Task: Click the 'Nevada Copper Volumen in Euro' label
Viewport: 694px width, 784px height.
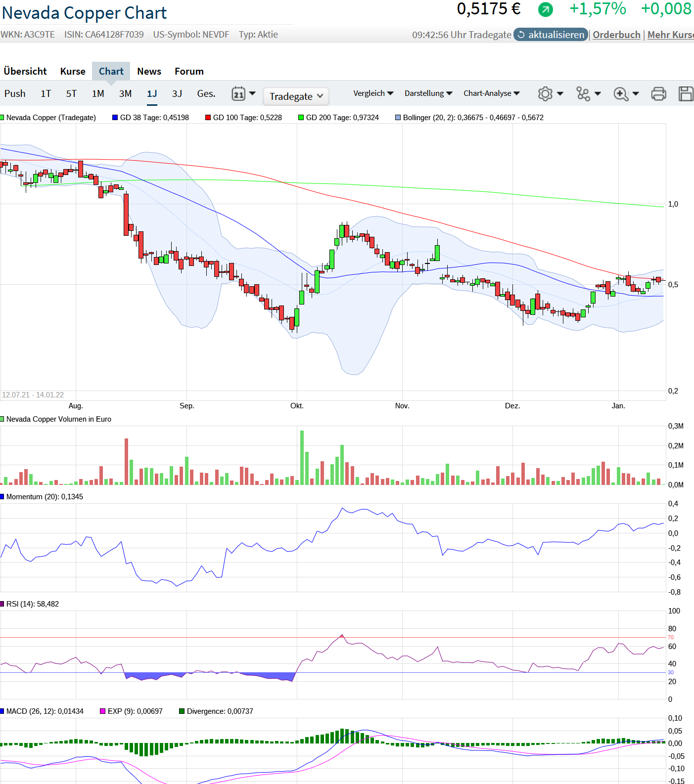Action: [59, 419]
